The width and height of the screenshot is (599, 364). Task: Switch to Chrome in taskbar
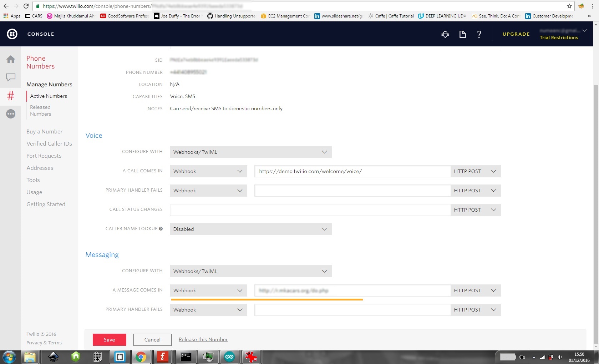141,357
